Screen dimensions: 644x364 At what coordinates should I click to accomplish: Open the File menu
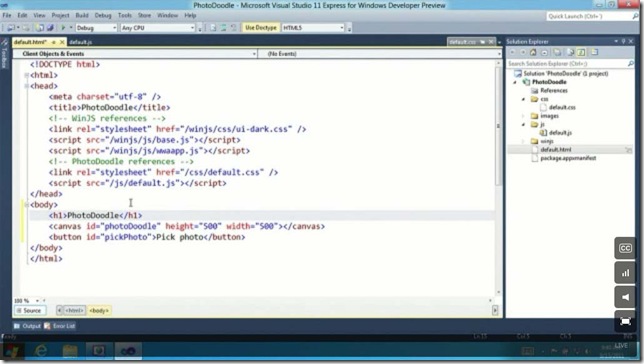pos(7,16)
